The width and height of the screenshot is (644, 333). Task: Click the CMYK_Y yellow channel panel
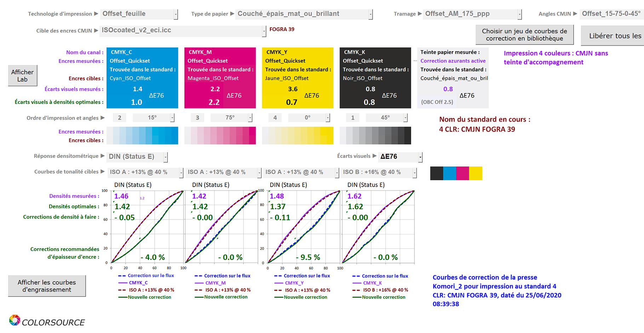(x=298, y=78)
